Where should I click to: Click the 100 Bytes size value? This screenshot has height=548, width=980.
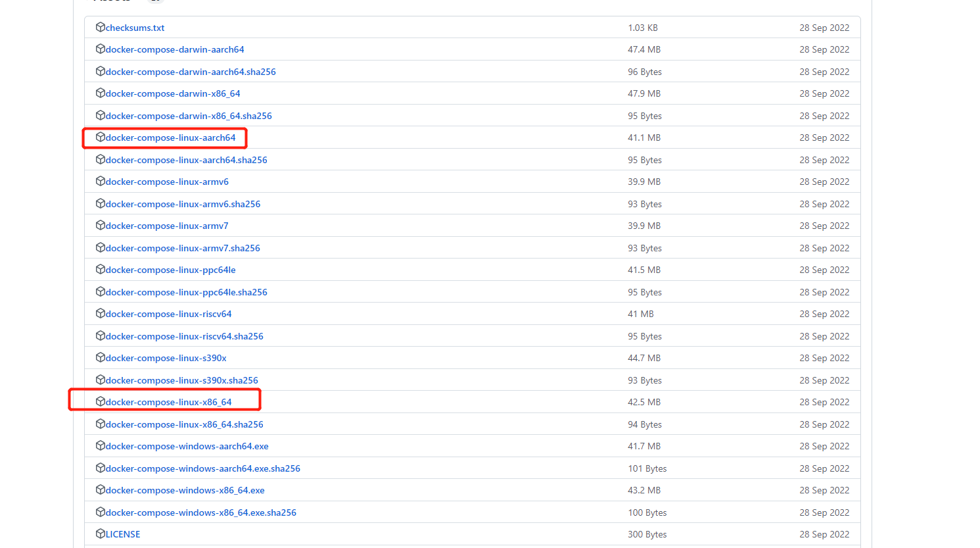647,512
